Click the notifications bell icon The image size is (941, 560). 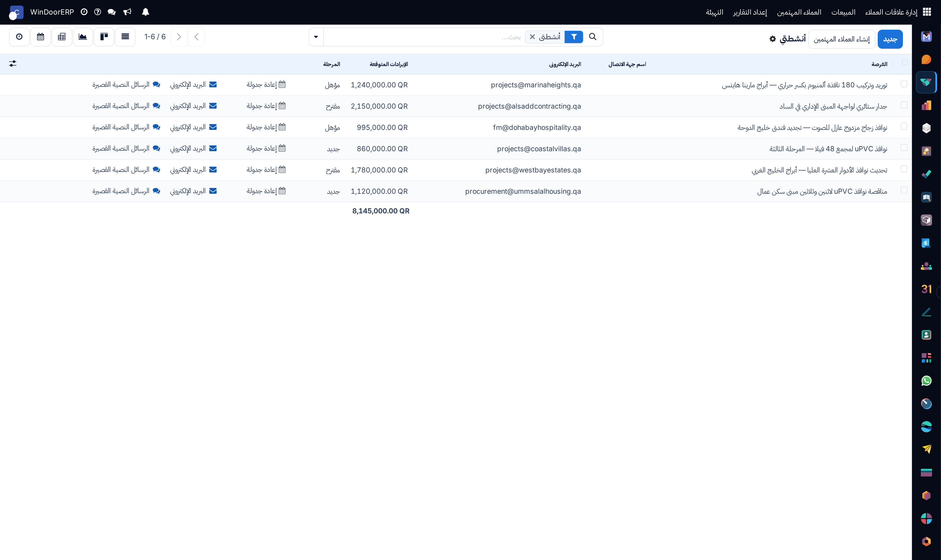(x=145, y=12)
